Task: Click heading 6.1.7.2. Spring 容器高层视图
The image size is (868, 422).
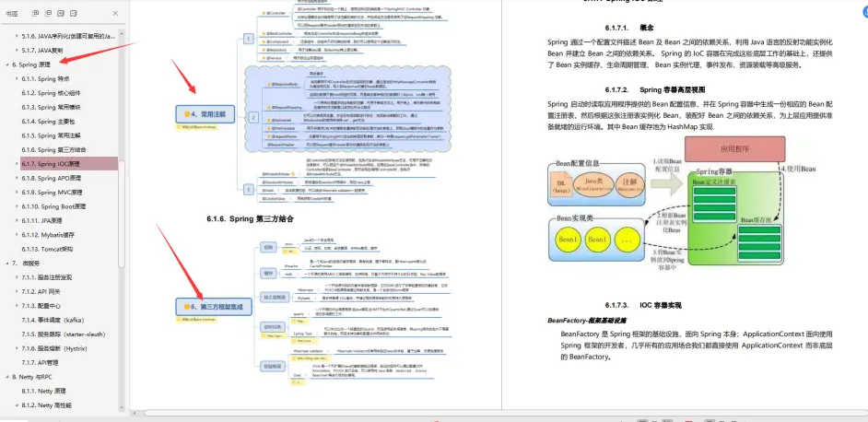Action: pos(655,89)
